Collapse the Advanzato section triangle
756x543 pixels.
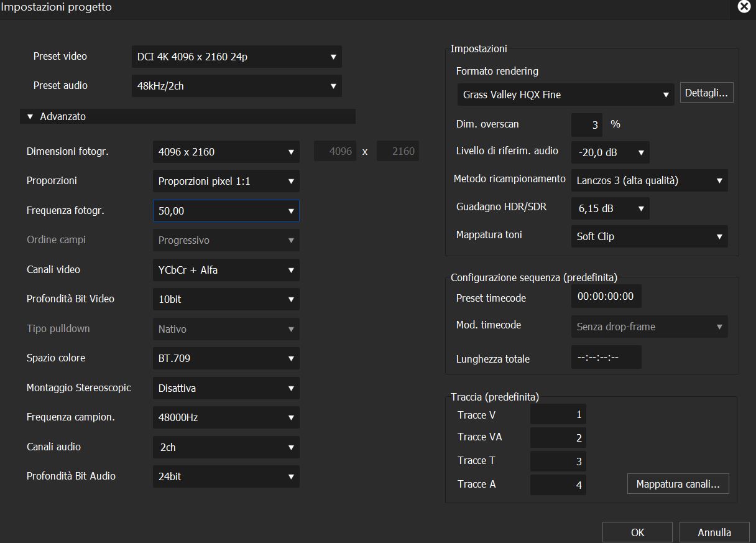tap(30, 117)
